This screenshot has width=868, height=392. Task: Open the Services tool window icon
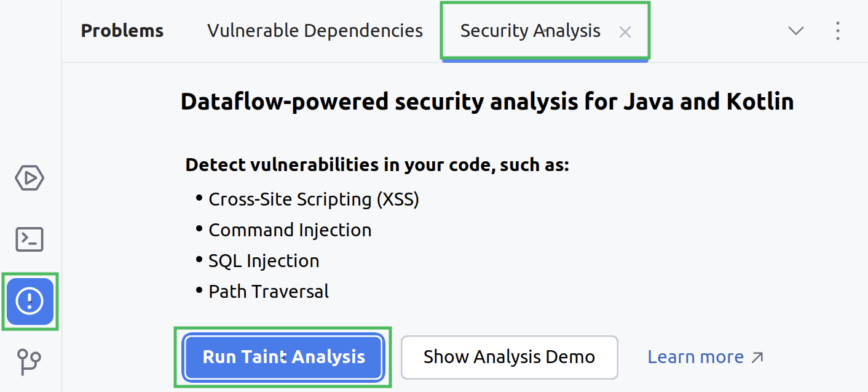[30, 177]
